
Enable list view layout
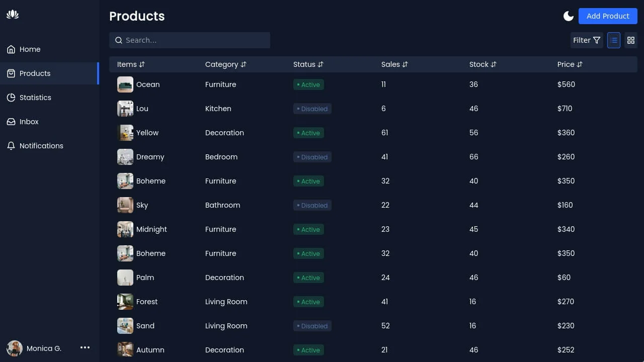click(x=614, y=40)
